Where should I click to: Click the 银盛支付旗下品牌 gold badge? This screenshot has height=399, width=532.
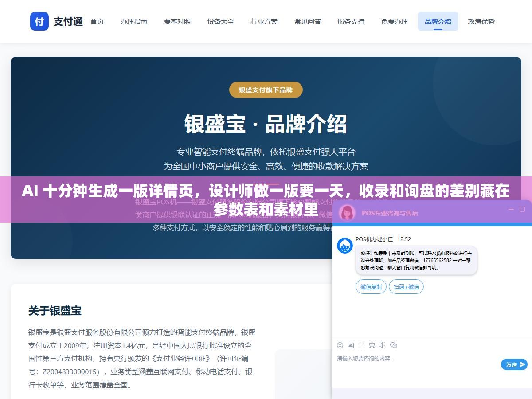click(266, 90)
